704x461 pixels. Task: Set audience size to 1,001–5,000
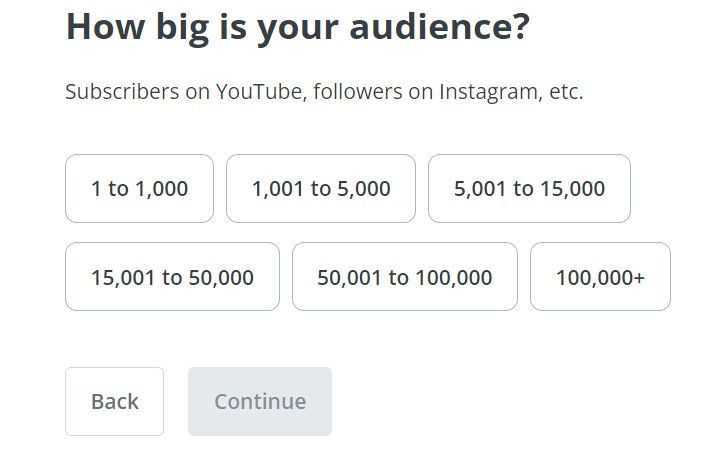point(321,189)
